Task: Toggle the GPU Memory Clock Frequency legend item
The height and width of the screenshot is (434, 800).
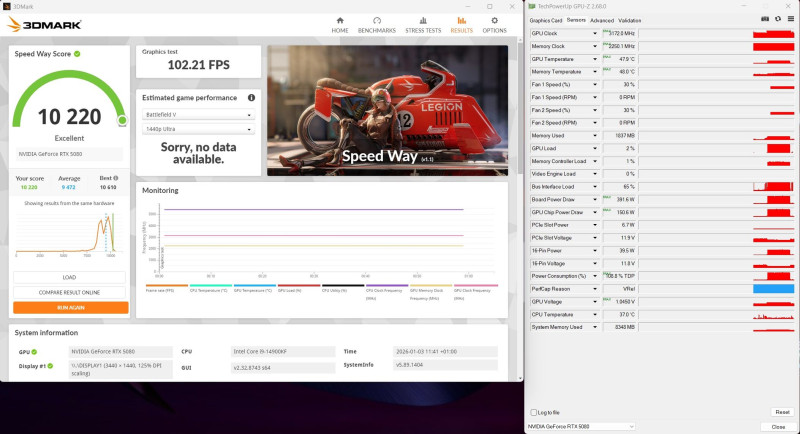Action: (x=431, y=292)
